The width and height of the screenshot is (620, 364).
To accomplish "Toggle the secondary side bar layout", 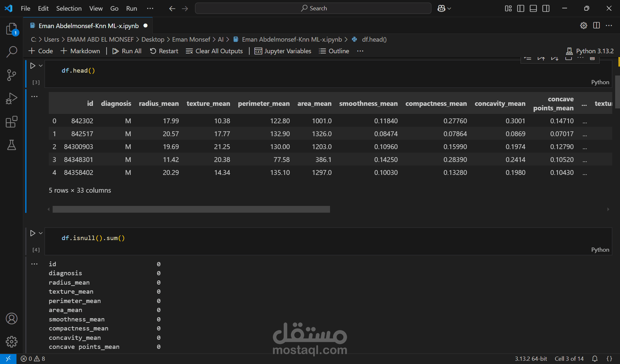I will [546, 8].
